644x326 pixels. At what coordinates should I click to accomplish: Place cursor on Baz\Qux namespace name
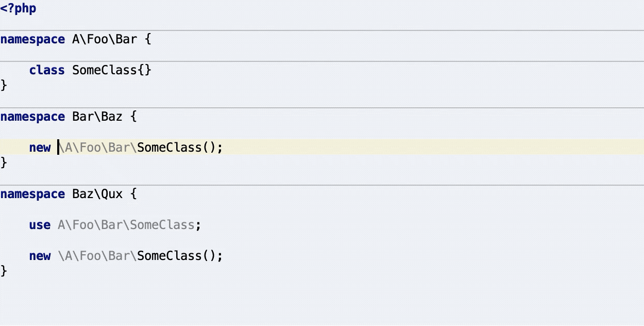click(x=97, y=194)
